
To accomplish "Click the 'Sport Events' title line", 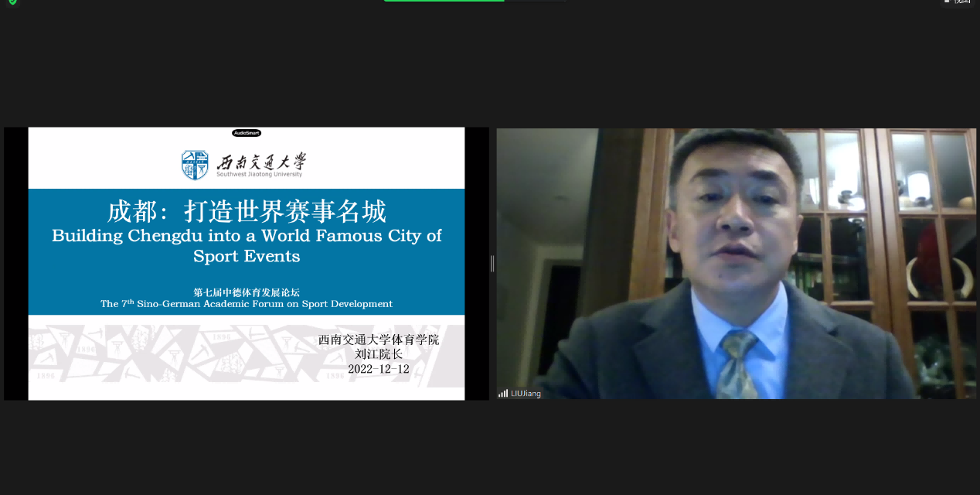I will tap(247, 255).
